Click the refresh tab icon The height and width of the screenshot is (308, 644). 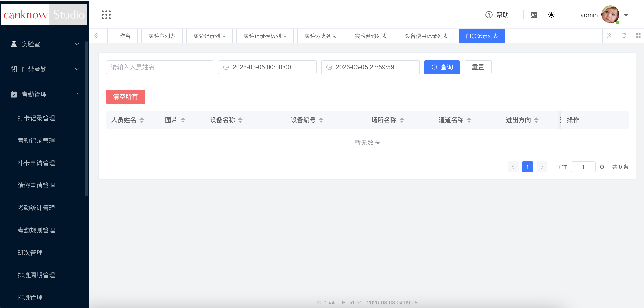click(x=624, y=36)
